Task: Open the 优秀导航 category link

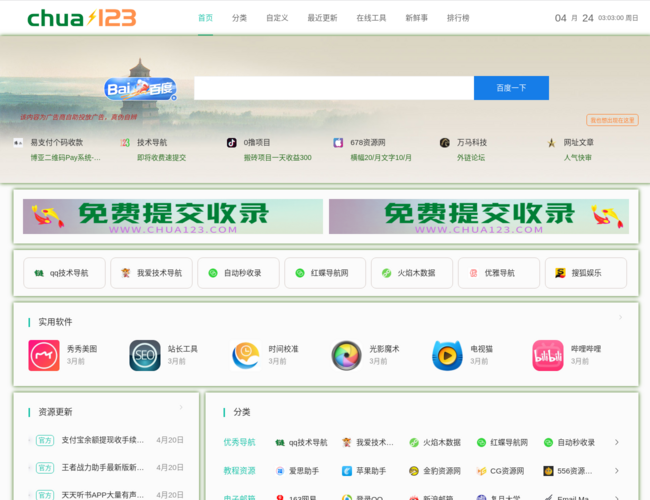Action: [x=239, y=442]
